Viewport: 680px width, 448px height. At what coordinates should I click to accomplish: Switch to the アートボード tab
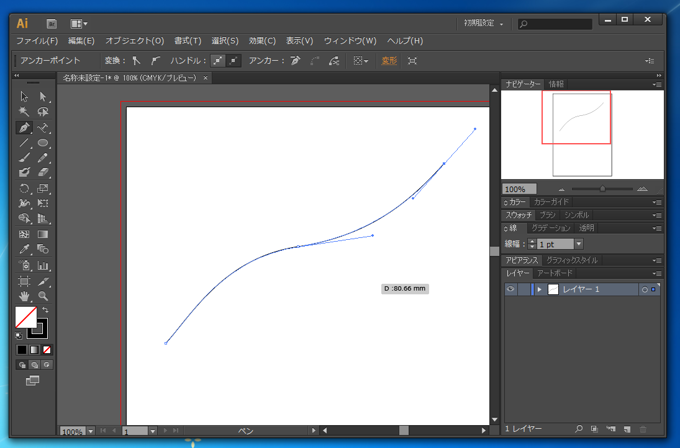pyautogui.click(x=555, y=273)
